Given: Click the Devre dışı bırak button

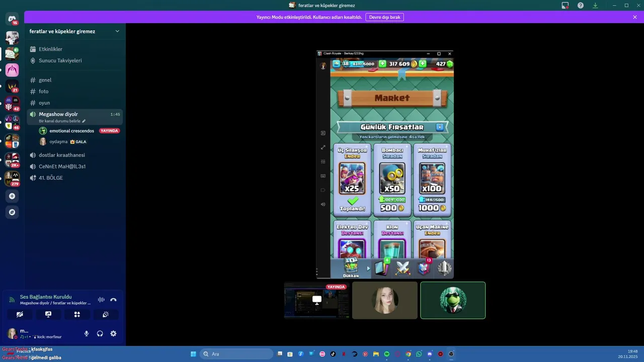Looking at the screenshot, I should tap(384, 17).
